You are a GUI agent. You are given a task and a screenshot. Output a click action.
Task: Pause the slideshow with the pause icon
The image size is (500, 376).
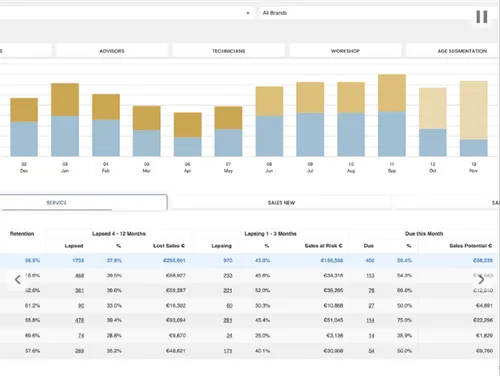[x=482, y=17]
